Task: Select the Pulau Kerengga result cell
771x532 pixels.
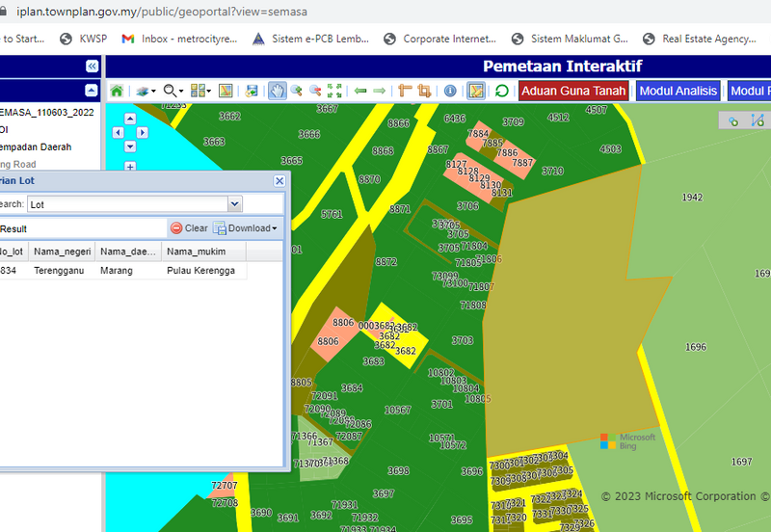Action: 200,271
